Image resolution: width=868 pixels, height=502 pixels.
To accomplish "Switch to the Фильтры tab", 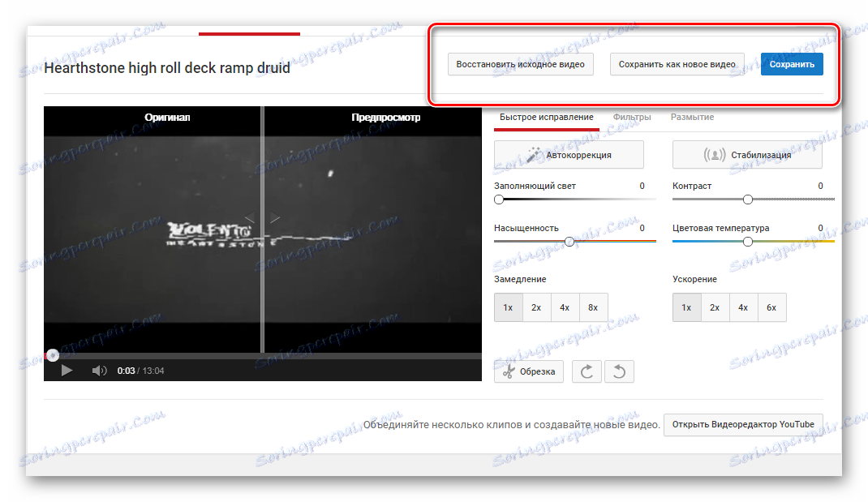I will (632, 117).
